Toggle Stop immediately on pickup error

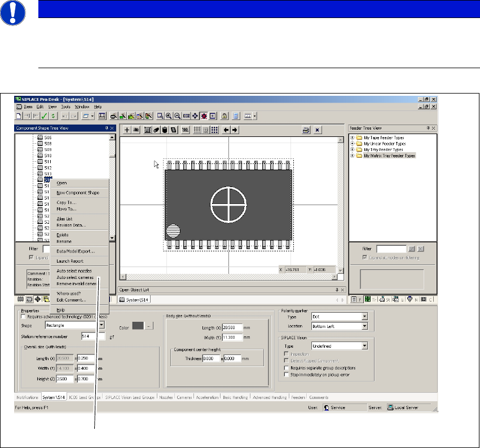[287, 374]
